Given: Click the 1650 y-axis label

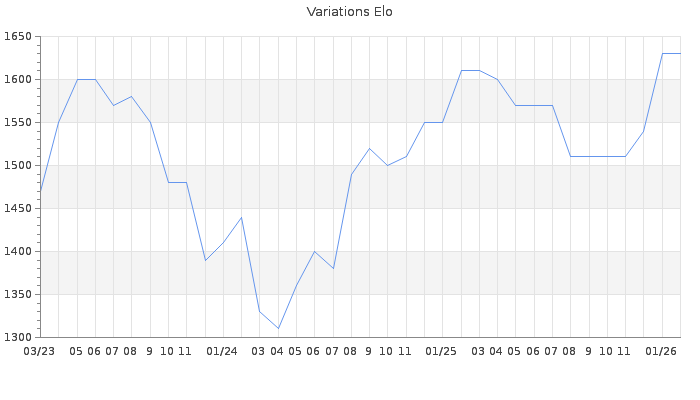Looking at the screenshot, I should pos(17,37).
